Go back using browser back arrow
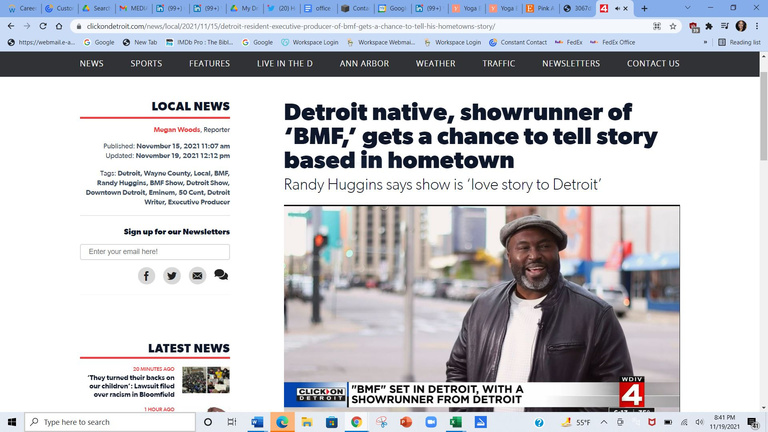The width and height of the screenshot is (768, 432). coord(10,25)
